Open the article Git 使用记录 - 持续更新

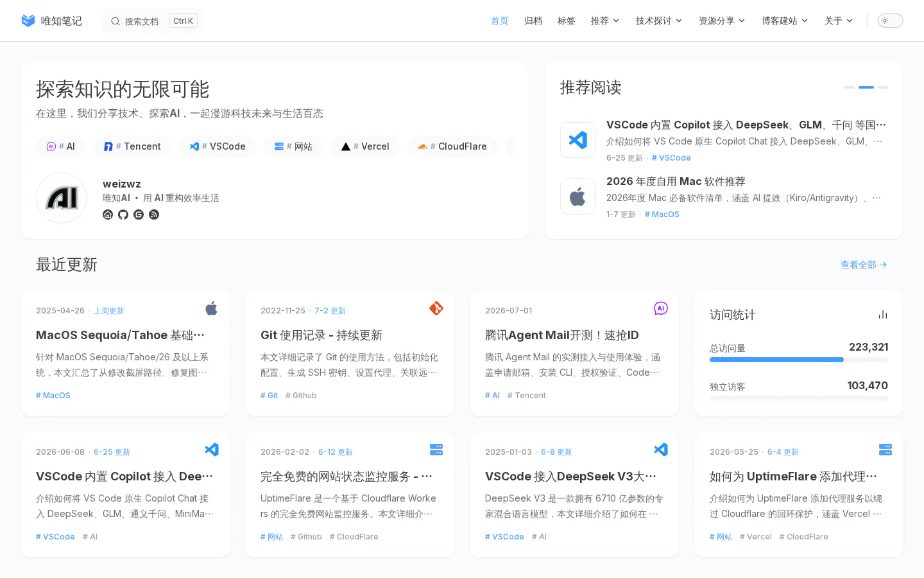(321, 335)
